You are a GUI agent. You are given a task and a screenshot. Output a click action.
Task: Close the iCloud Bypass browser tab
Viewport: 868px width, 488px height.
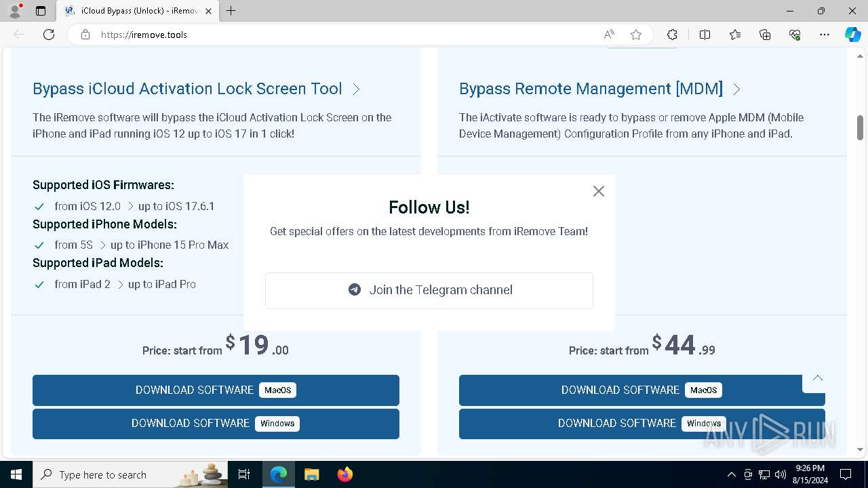[x=208, y=11]
